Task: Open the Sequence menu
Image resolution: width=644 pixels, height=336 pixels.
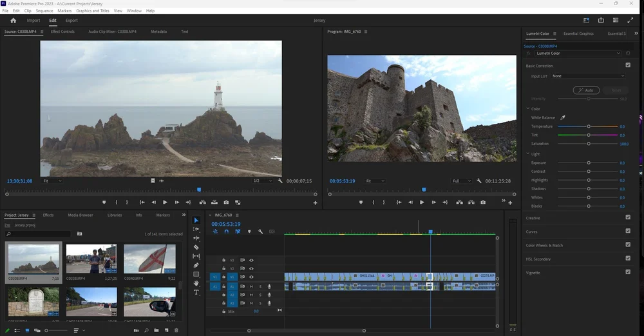Action: [44, 11]
